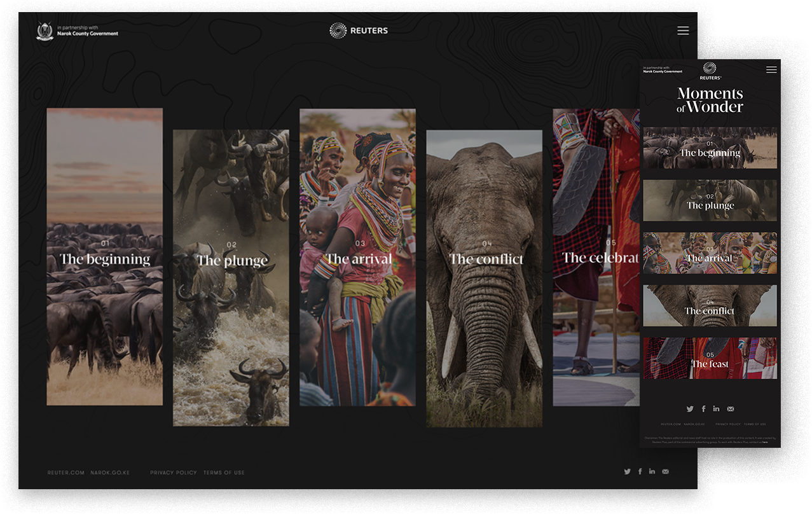
Task: Click the Facebook icon in the desktop footer
Action: (640, 471)
